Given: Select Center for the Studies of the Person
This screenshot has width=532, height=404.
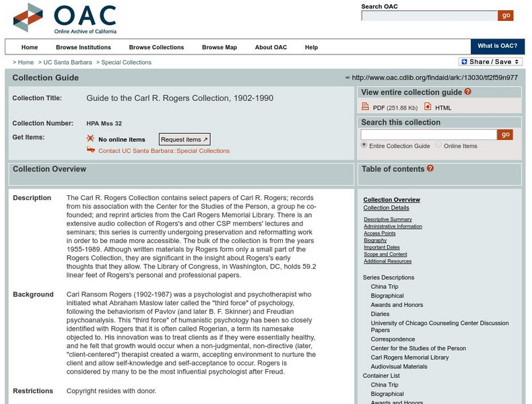Looking at the screenshot, I should (418, 348).
